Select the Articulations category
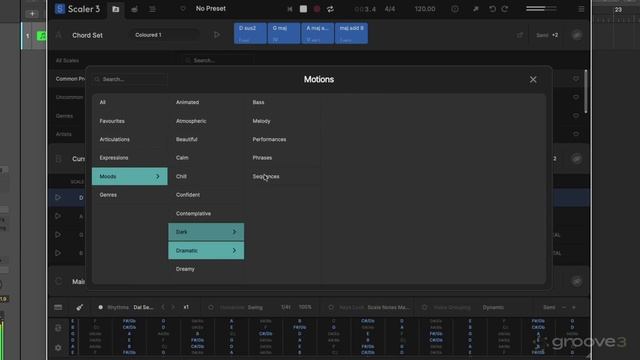This screenshot has height=360, width=640. pyautogui.click(x=129, y=140)
